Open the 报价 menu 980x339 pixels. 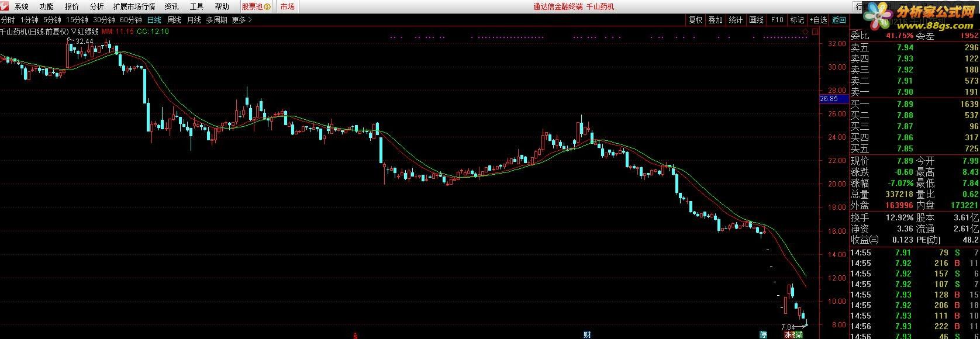point(72,7)
